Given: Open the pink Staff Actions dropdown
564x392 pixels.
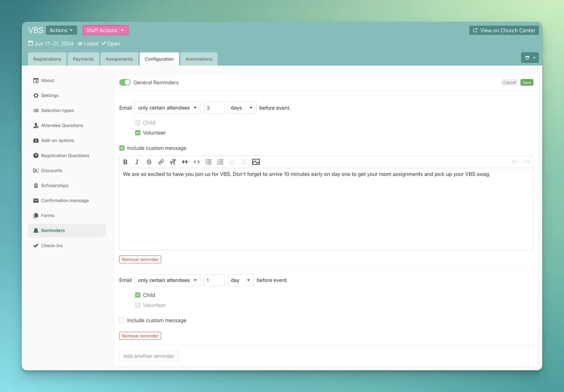Looking at the screenshot, I should coord(105,31).
